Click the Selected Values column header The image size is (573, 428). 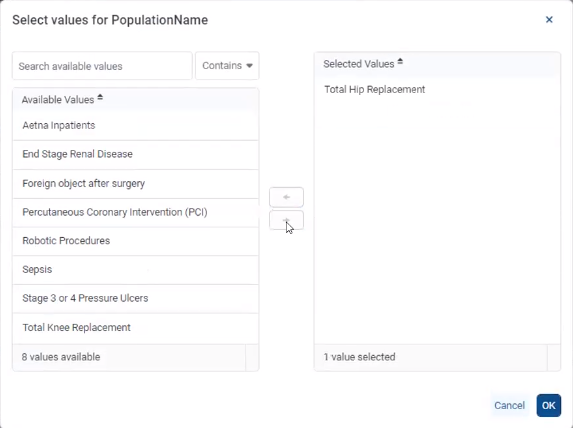click(437, 64)
